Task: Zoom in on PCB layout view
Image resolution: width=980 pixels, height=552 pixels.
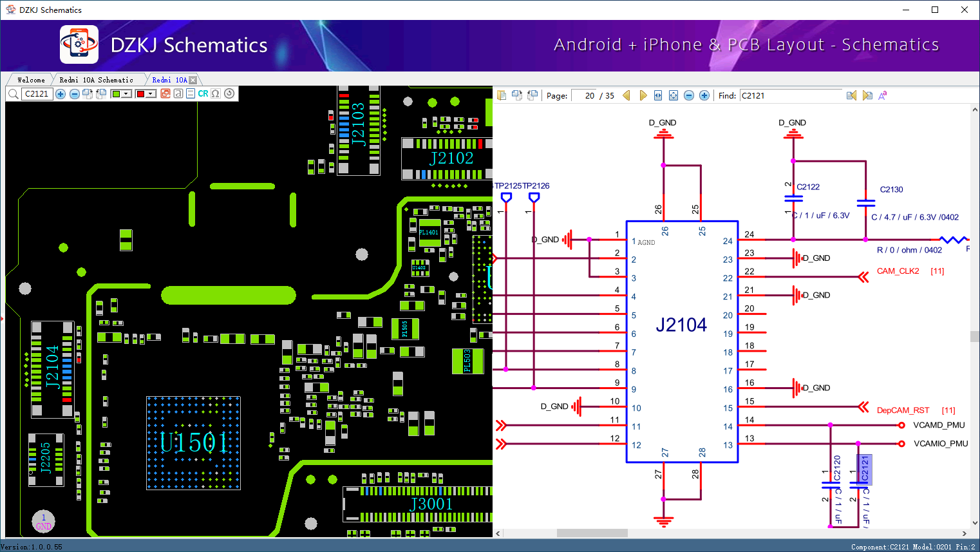Action: click(x=61, y=94)
